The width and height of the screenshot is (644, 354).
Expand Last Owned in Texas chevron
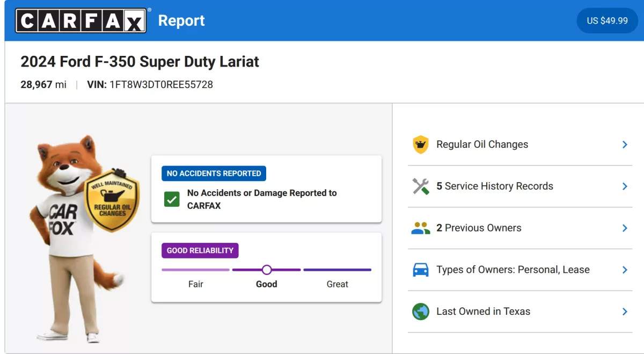click(625, 312)
